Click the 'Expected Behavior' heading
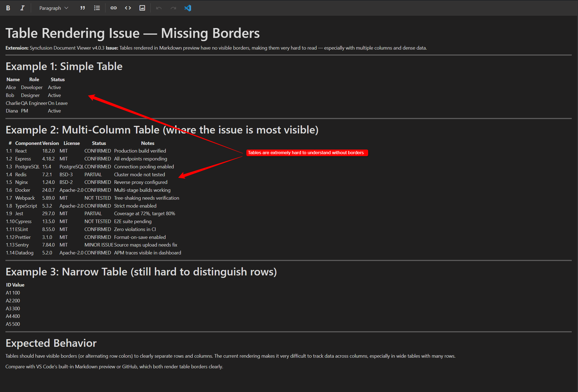This screenshot has height=392, width=578. point(51,343)
